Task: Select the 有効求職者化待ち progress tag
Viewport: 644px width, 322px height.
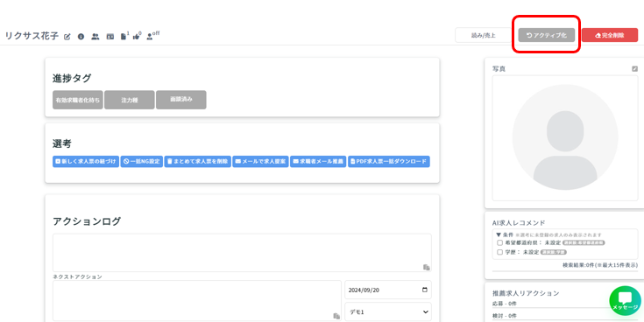Action: 78,100
